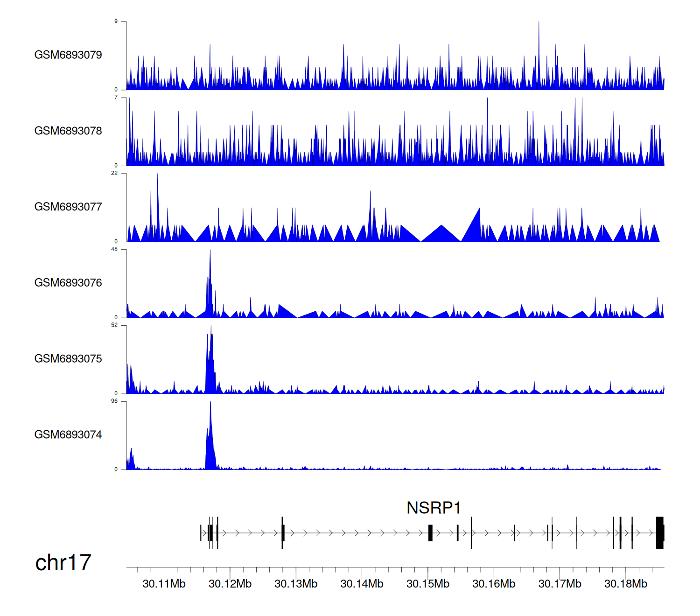Select the GSM6893076 track label
Viewport: 700px width, 616px height.
coord(68,283)
